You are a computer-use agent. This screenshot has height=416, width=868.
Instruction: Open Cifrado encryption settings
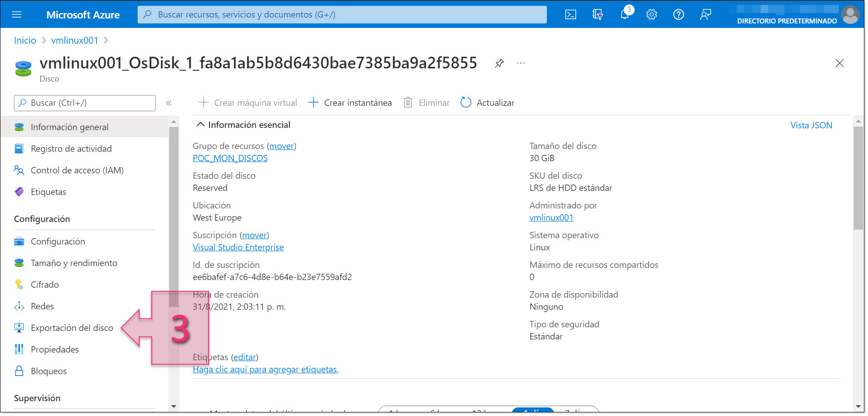pos(45,284)
